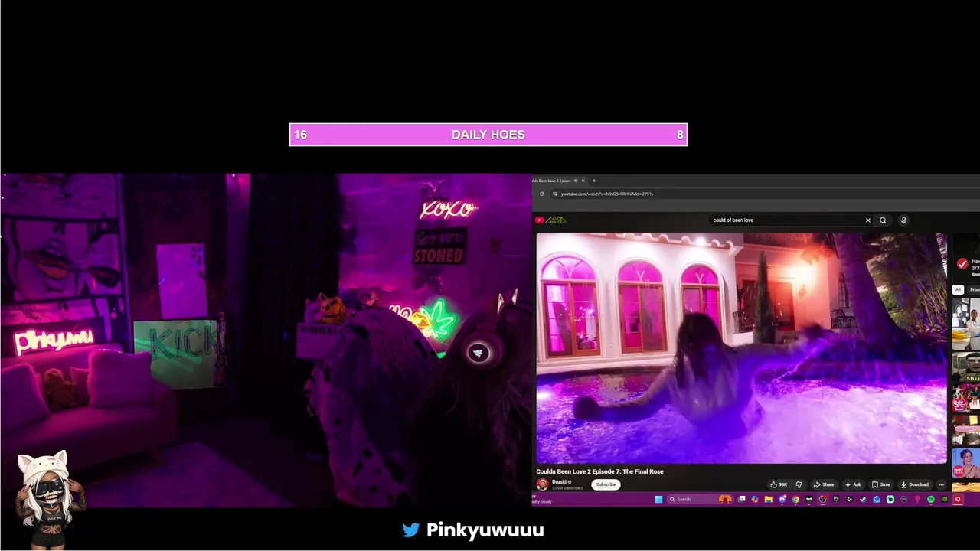Open Steam from the taskbar
The width and height of the screenshot is (980, 551).
(x=863, y=500)
